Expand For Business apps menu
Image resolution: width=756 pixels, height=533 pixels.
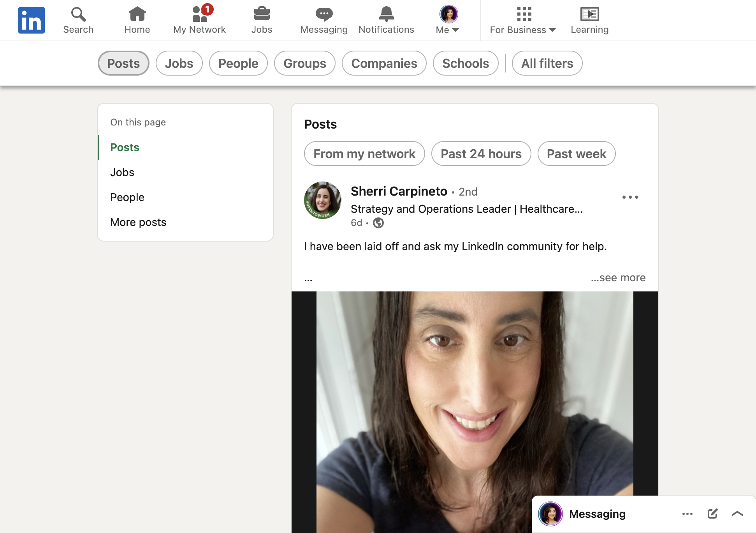(x=523, y=20)
